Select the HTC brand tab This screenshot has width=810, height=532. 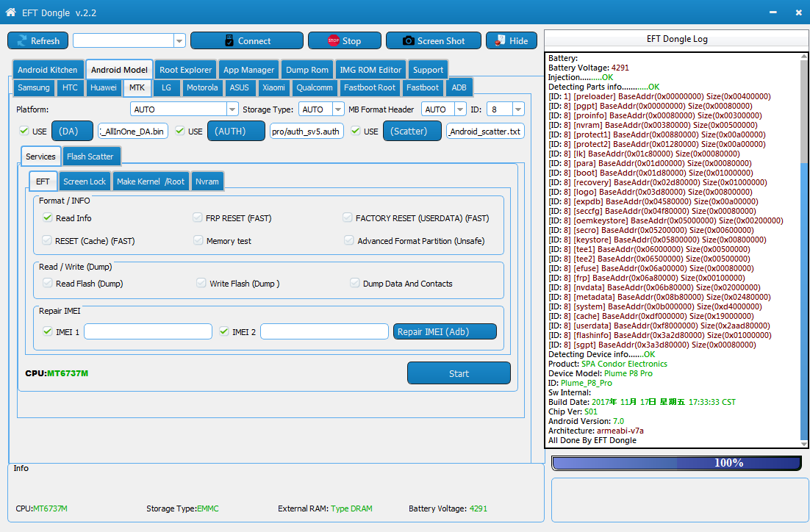70,87
